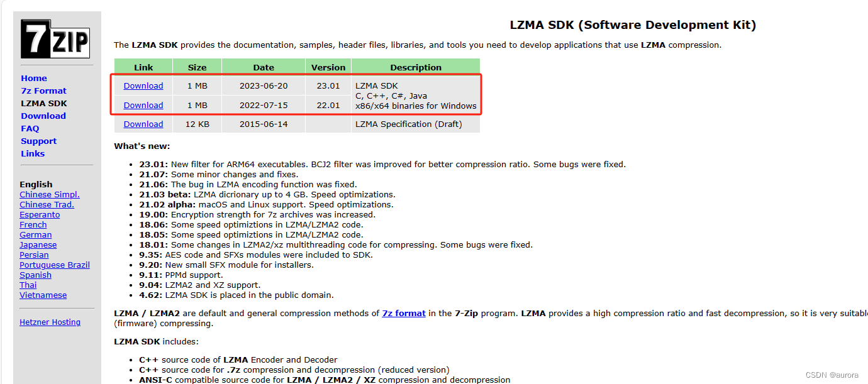The height and width of the screenshot is (384, 868).
Task: Switch language to Vietnamese
Action: (43, 295)
